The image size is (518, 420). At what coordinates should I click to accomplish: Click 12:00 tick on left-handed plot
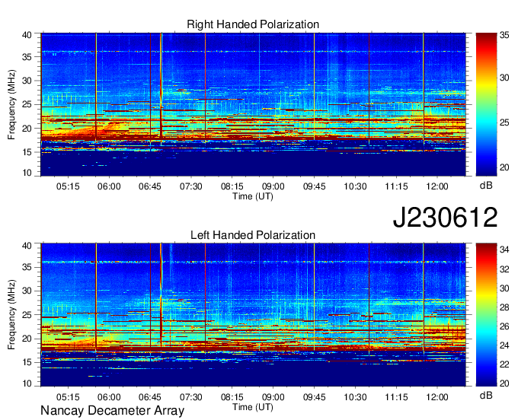[437, 396]
